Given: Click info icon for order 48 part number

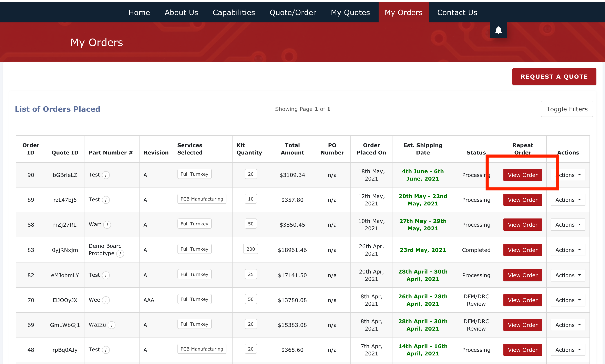Looking at the screenshot, I should pyautogui.click(x=106, y=350).
